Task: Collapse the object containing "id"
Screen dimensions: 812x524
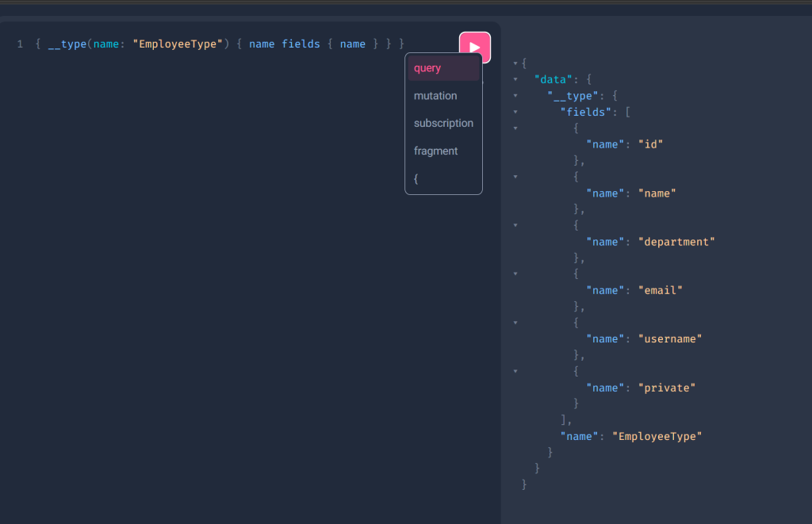Action: tap(515, 128)
